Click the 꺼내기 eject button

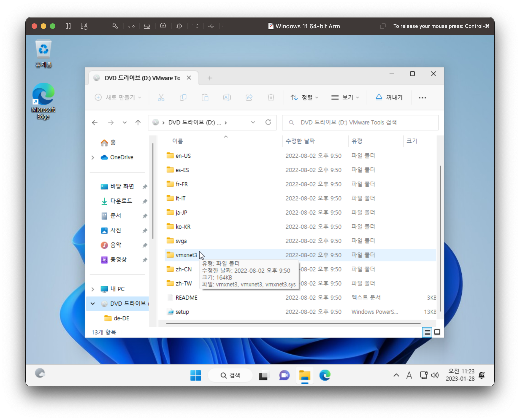389,97
